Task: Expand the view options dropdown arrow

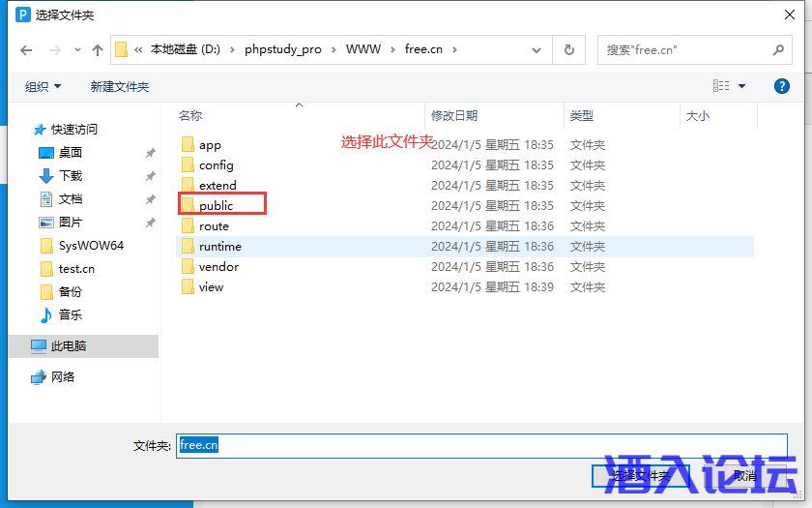Action: 742,86
